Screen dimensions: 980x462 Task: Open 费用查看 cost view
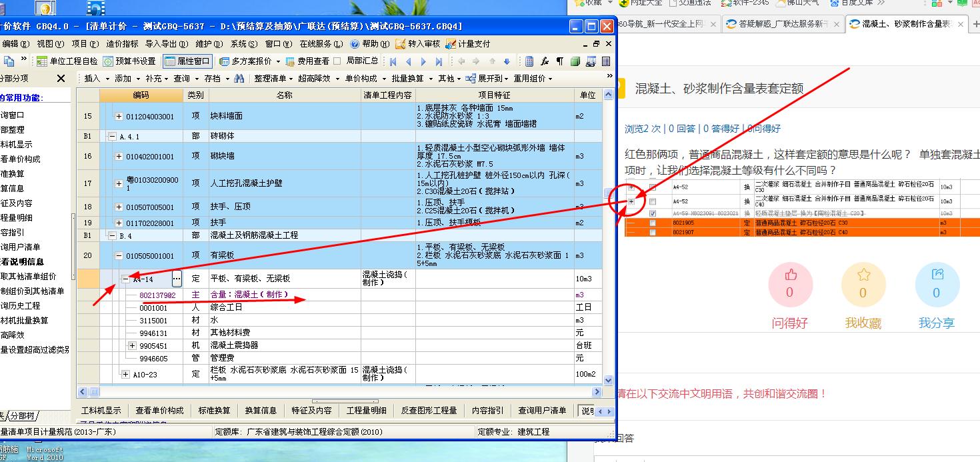coord(307,61)
